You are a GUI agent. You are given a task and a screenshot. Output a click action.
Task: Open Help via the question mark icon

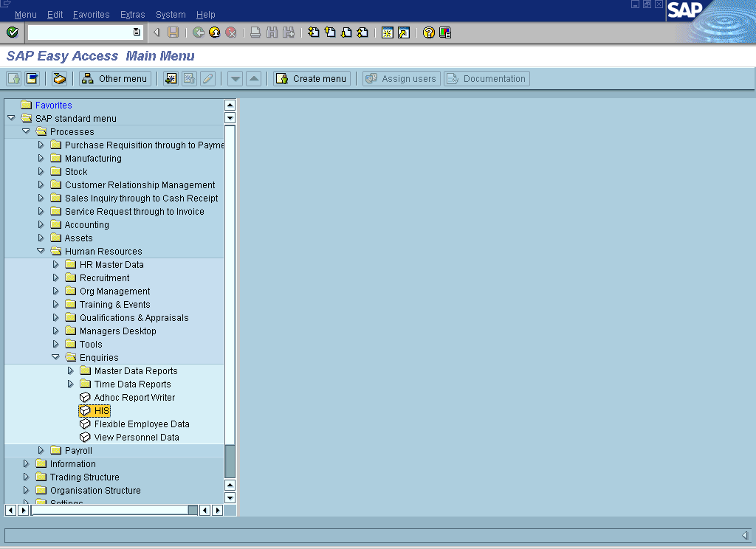click(x=429, y=32)
